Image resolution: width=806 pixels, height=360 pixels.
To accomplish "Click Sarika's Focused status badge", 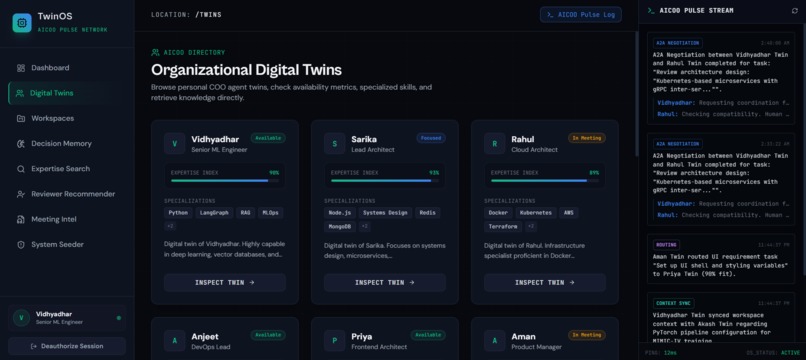I will click(431, 138).
